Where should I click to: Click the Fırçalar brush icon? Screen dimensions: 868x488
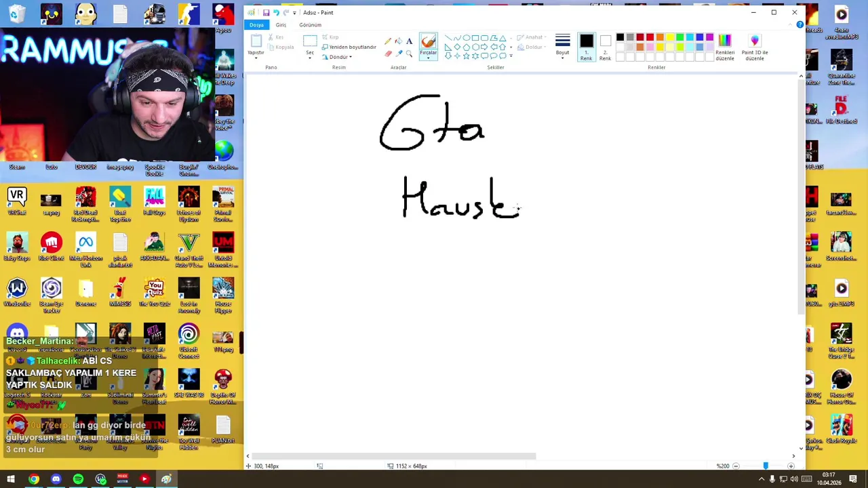(x=428, y=41)
